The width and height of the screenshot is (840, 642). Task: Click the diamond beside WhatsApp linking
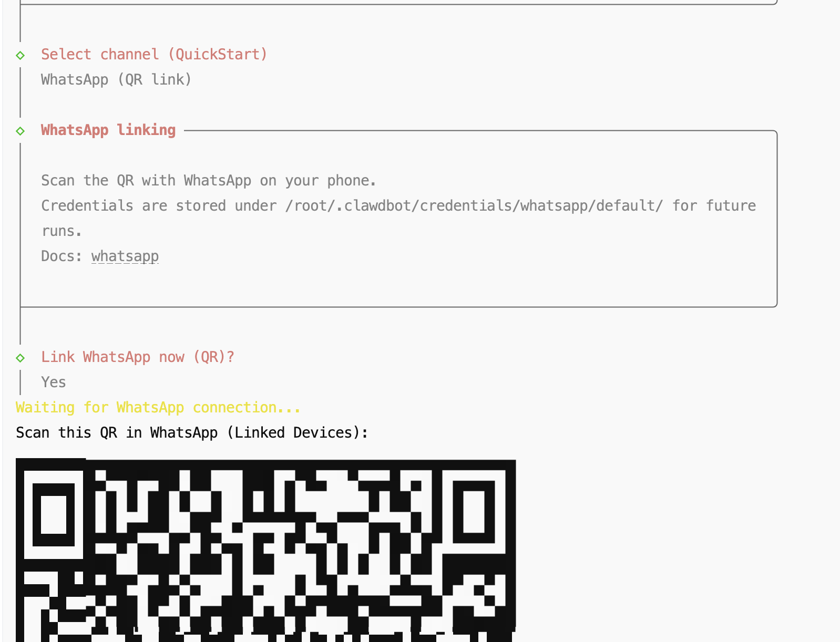[21, 131]
